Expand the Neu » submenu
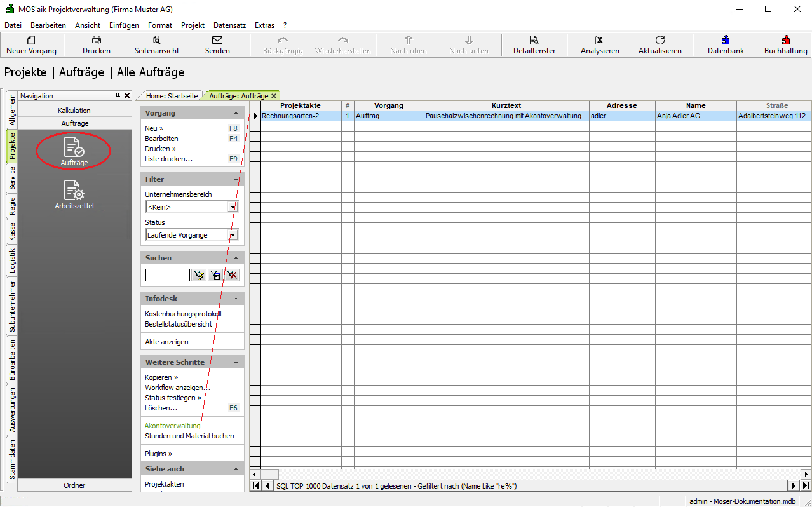 (x=154, y=128)
